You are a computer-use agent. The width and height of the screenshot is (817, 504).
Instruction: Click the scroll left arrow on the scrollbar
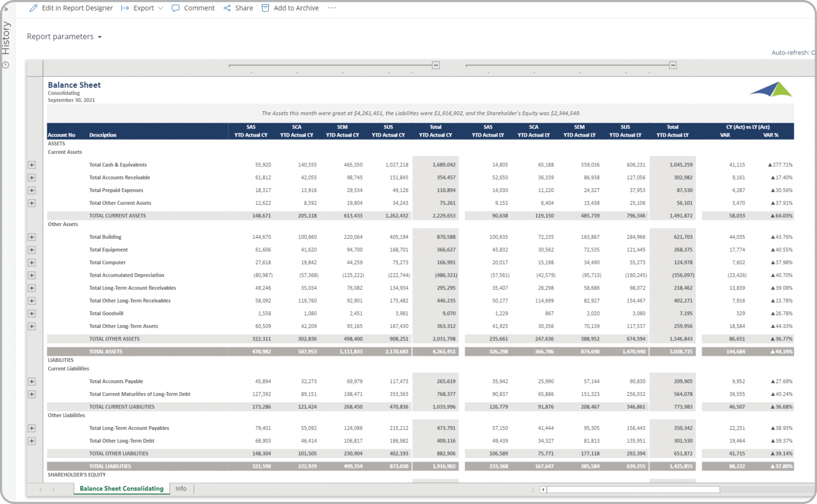pos(543,489)
